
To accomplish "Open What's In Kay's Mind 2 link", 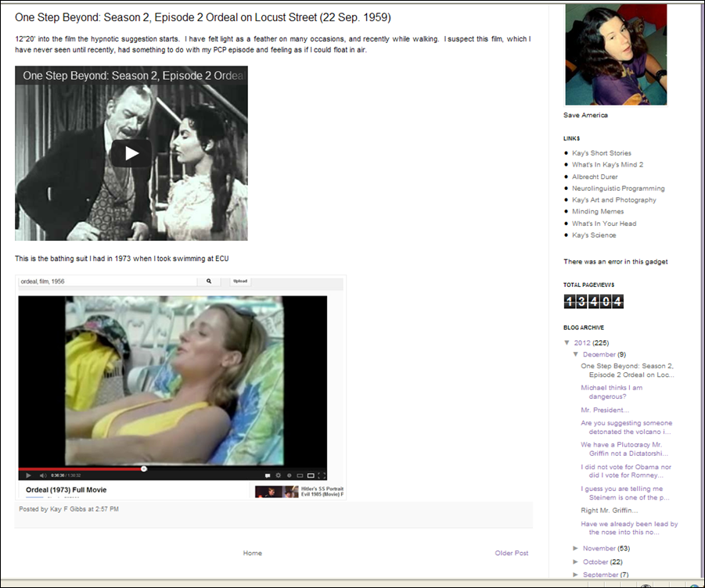I will coord(607,165).
